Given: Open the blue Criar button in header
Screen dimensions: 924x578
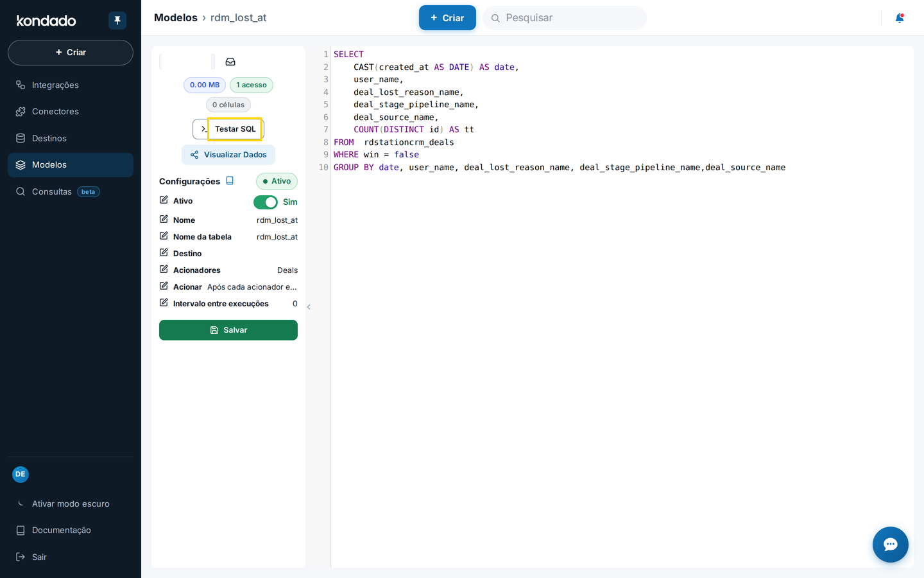Looking at the screenshot, I should [447, 18].
